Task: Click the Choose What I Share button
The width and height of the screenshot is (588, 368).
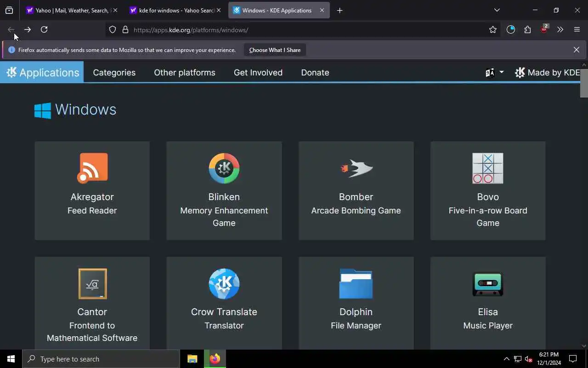Action: click(275, 50)
